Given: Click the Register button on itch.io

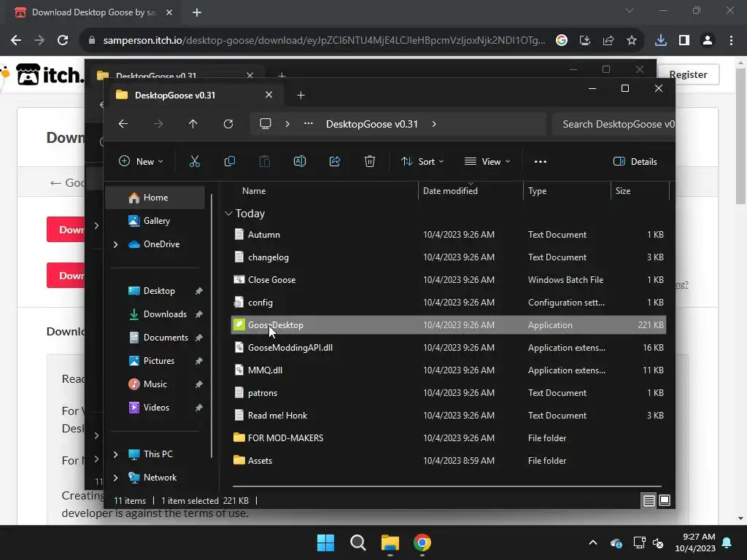Looking at the screenshot, I should pyautogui.click(x=688, y=75).
